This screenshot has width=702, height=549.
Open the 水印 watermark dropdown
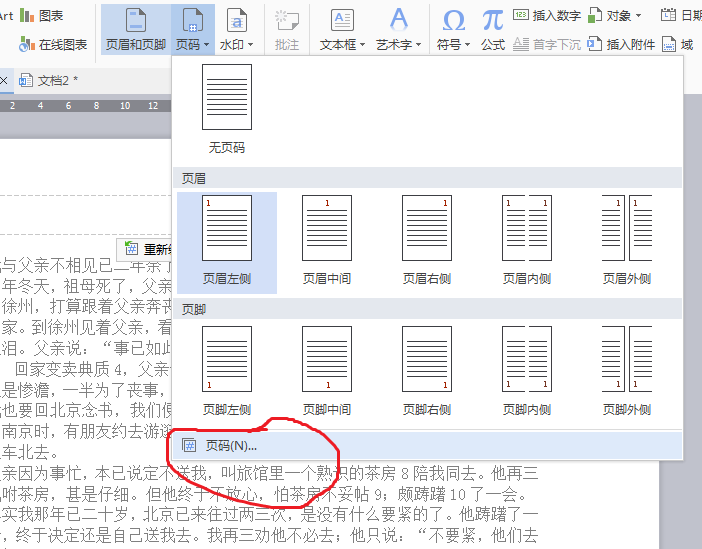tap(237, 30)
